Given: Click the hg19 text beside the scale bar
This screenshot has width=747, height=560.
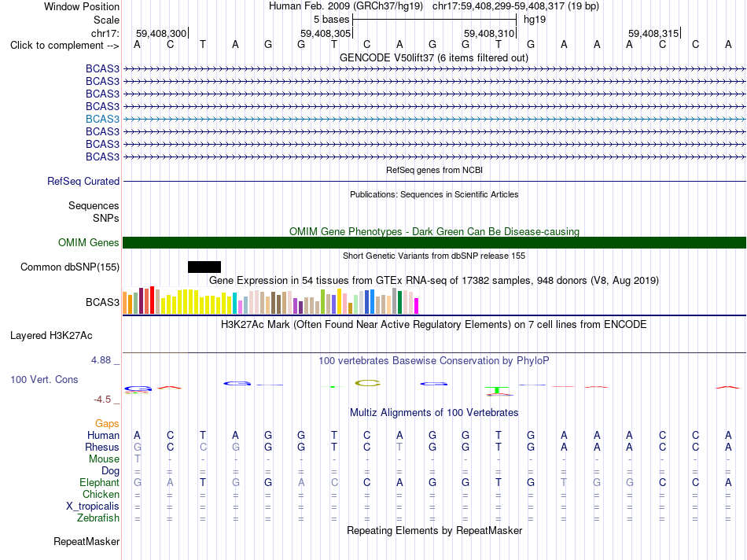Looking at the screenshot, I should 535,20.
